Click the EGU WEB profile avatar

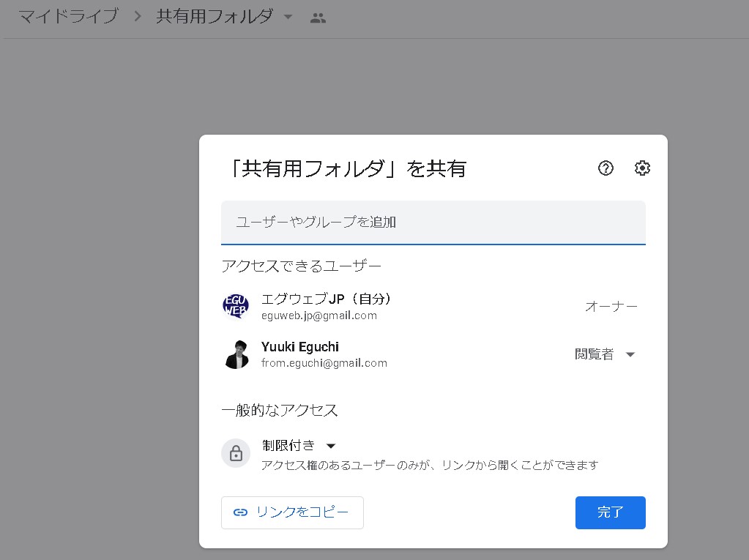pyautogui.click(x=236, y=306)
